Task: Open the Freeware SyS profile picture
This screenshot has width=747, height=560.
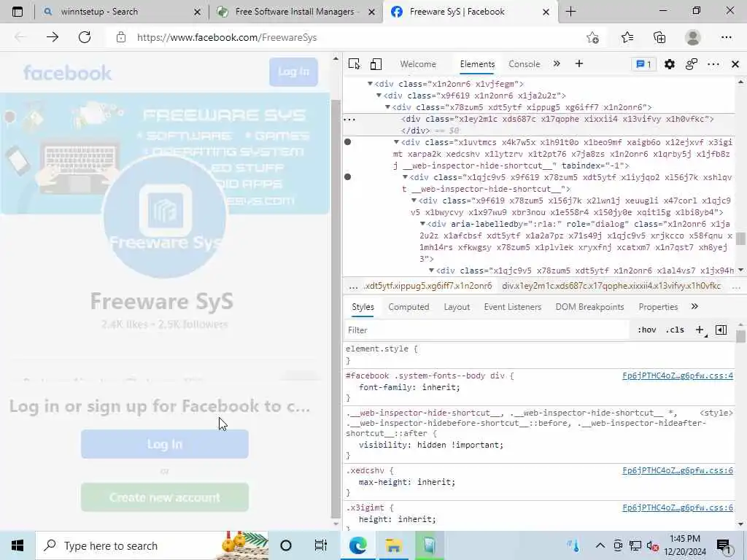Action: click(x=164, y=217)
